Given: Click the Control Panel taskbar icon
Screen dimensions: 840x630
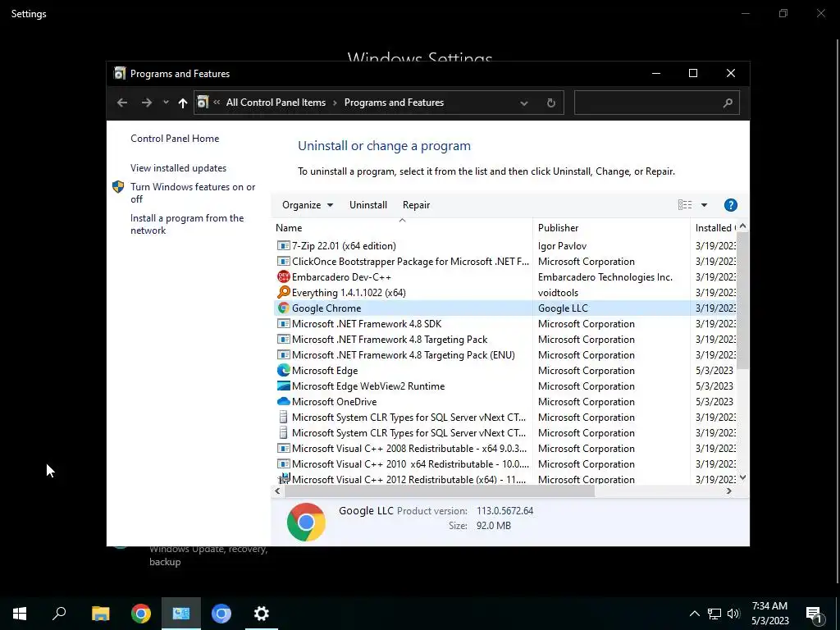Looking at the screenshot, I should 181,614.
